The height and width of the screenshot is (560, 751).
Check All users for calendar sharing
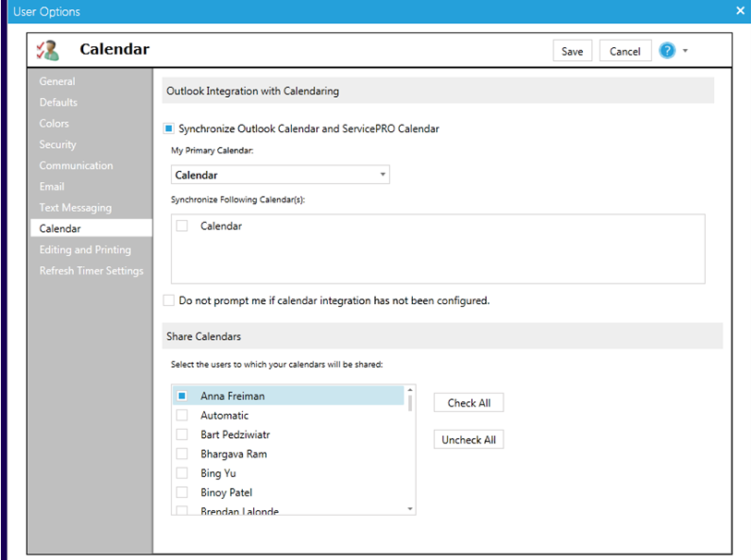pyautogui.click(x=468, y=402)
